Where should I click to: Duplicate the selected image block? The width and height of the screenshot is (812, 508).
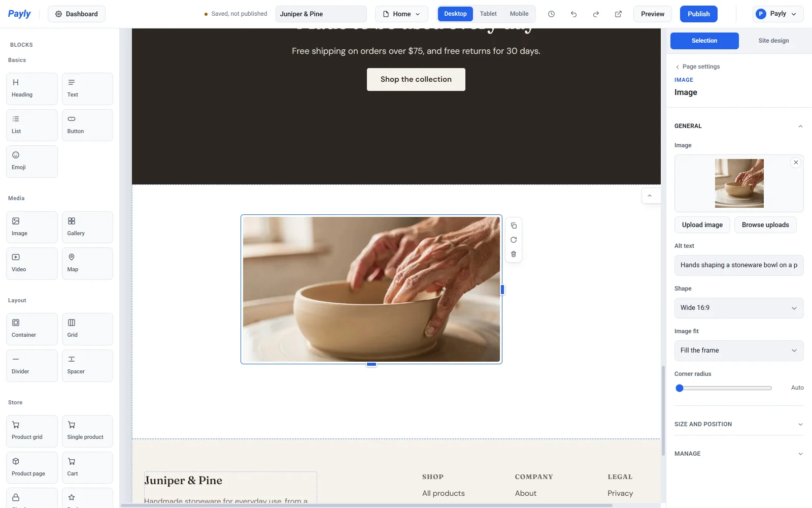click(514, 226)
